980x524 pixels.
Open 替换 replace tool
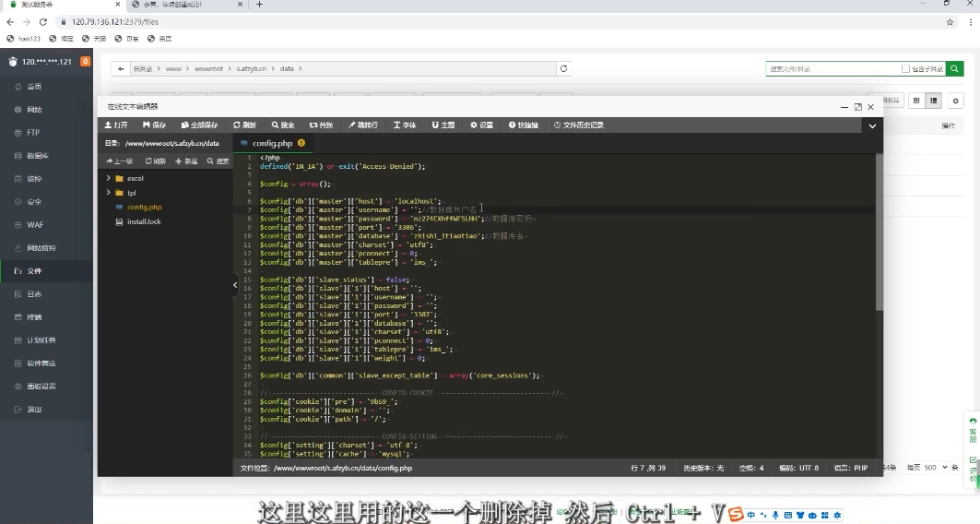[321, 125]
